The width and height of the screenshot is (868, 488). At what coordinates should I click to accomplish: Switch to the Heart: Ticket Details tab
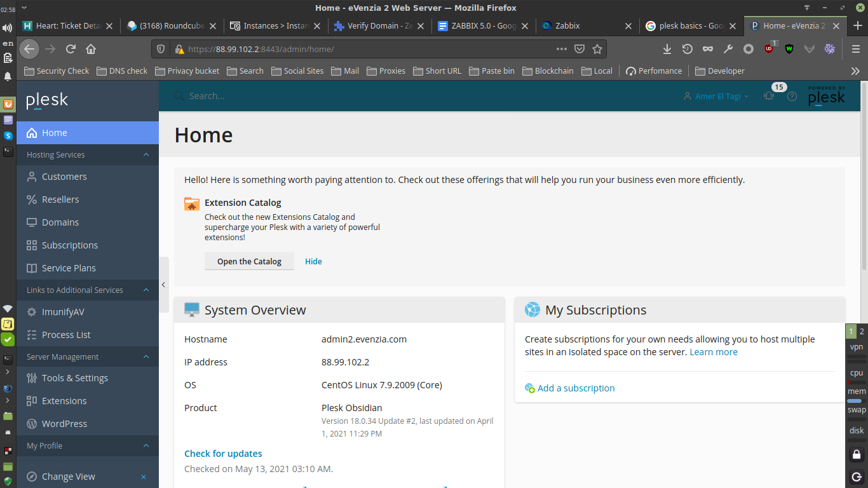click(x=68, y=26)
